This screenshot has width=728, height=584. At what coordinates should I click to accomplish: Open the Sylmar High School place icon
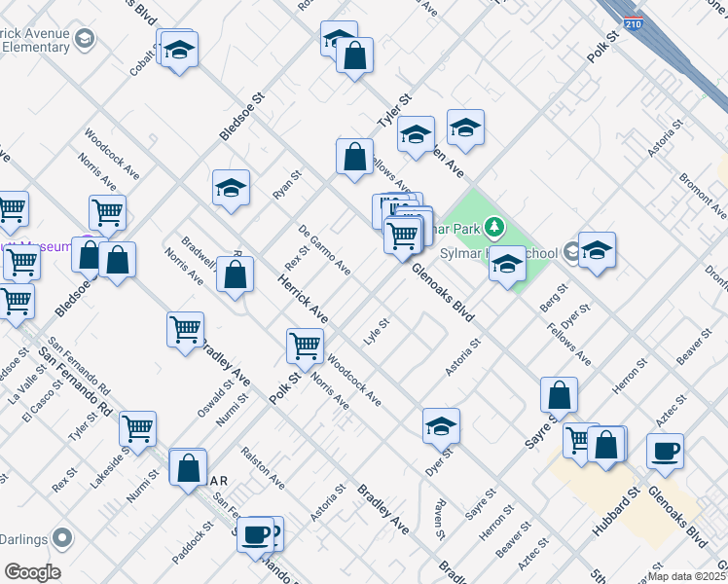571,251
